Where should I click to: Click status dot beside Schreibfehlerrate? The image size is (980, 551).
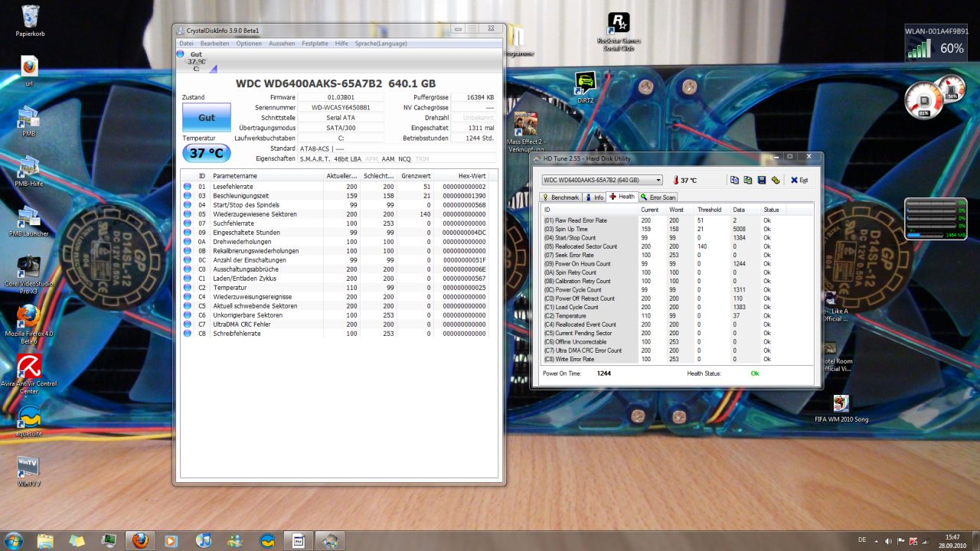(x=188, y=334)
